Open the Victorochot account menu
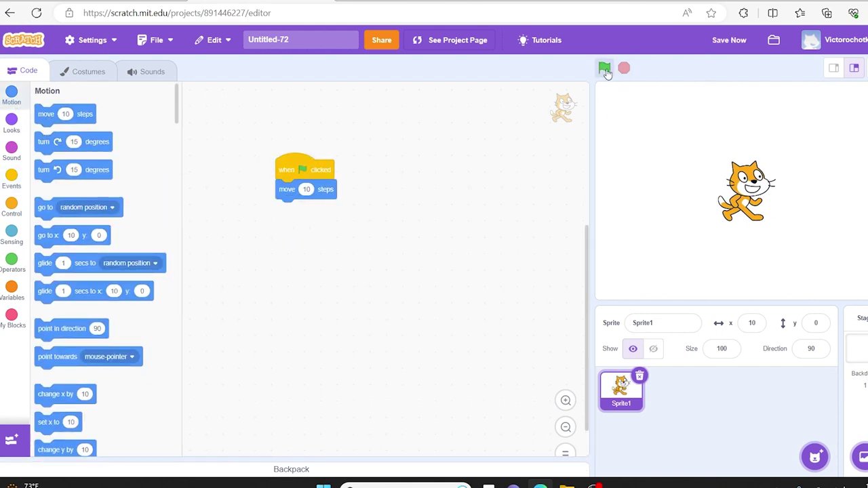 tap(834, 40)
